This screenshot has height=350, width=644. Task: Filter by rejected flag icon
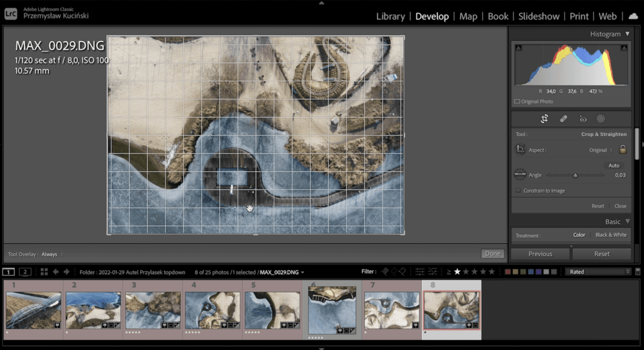402,271
